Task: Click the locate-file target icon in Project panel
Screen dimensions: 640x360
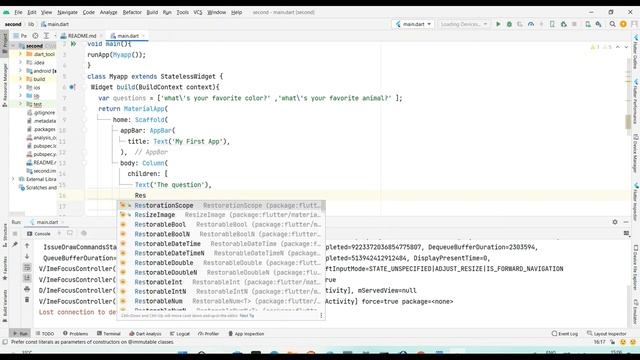Action: [36, 36]
